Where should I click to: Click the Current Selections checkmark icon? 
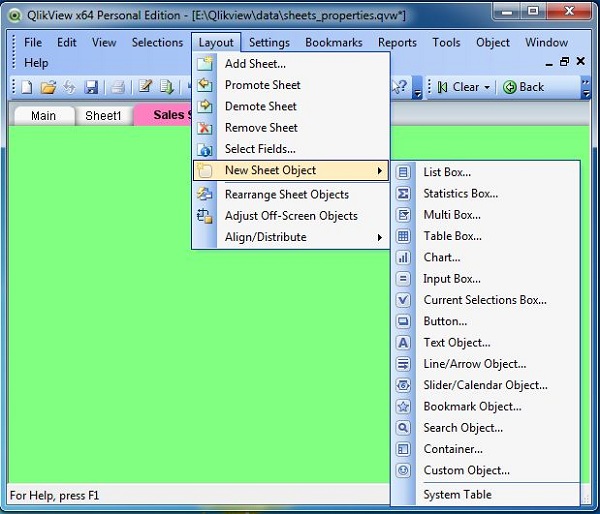pos(403,300)
